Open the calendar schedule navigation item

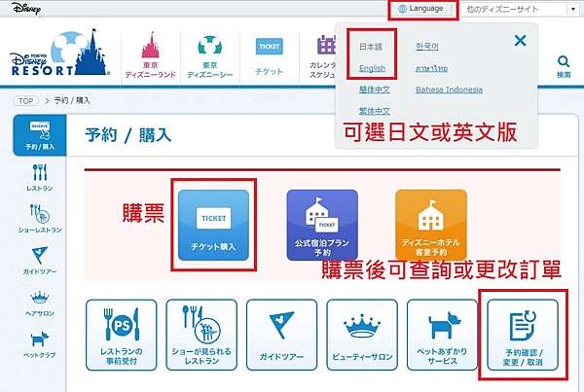(323, 56)
